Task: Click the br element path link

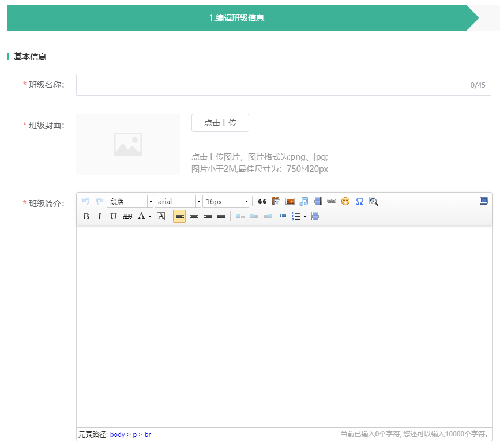Action: pos(148,434)
